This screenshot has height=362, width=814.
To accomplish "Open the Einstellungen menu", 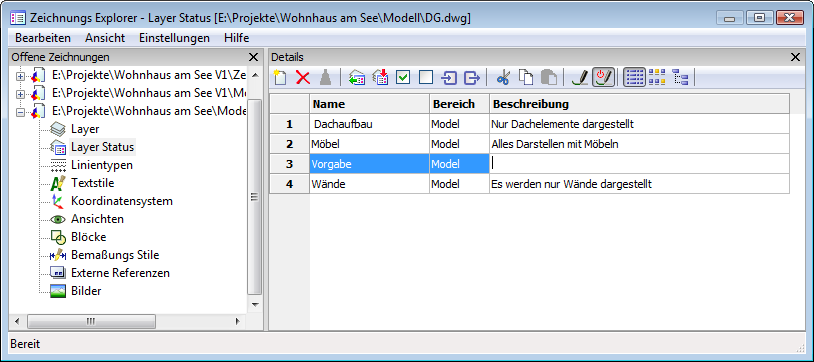I will point(174,38).
